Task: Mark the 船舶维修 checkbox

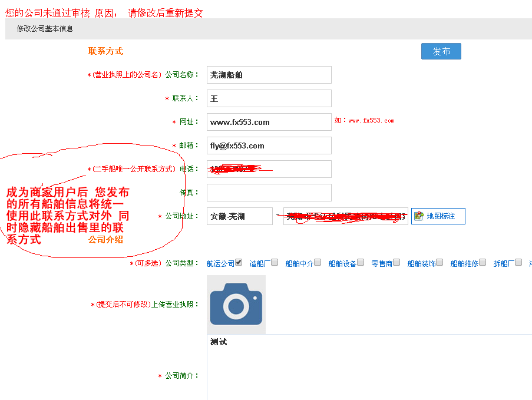Action: click(483, 263)
